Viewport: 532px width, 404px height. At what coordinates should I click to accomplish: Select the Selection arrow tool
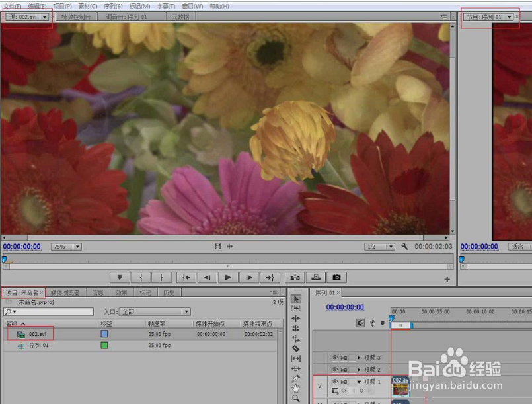(296, 299)
